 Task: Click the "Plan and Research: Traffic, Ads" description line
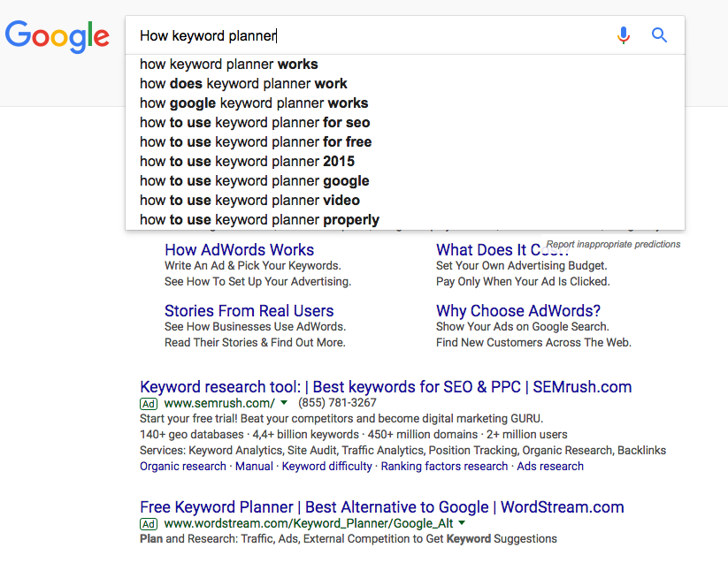(349, 539)
